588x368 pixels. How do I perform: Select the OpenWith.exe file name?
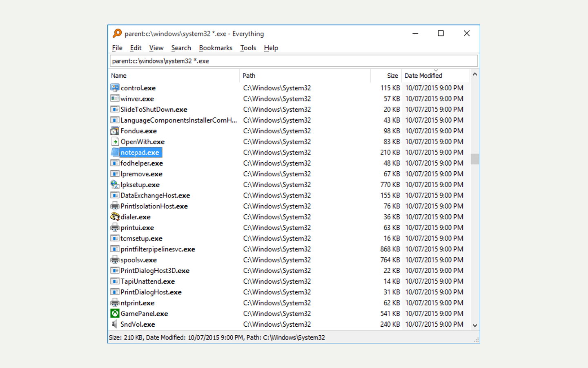pyautogui.click(x=143, y=142)
